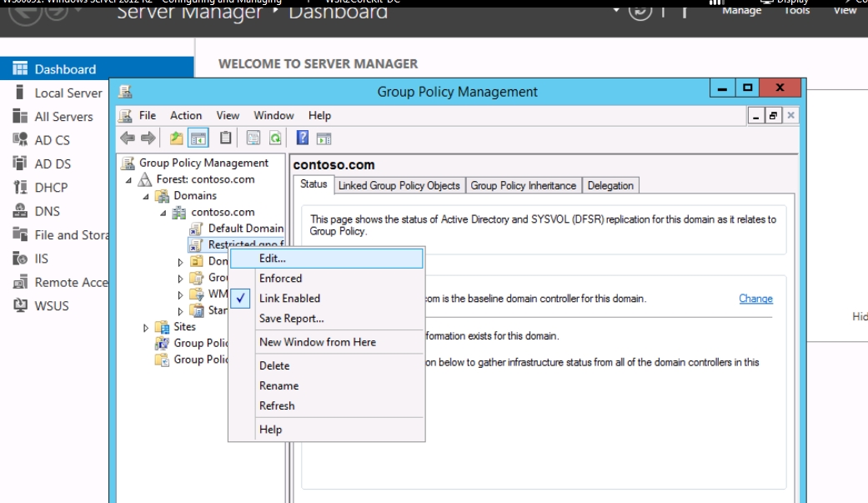Go up one level with the folder icon
Viewport: 868px width, 503px height.
click(176, 138)
